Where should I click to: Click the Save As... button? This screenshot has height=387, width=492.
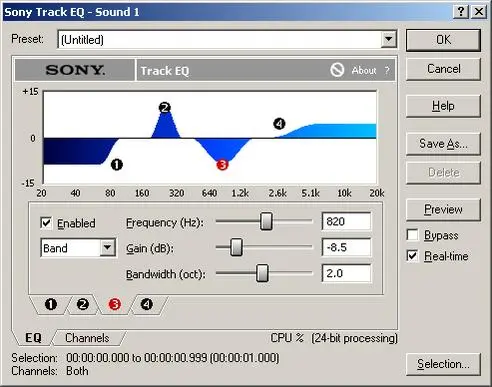[443, 144]
